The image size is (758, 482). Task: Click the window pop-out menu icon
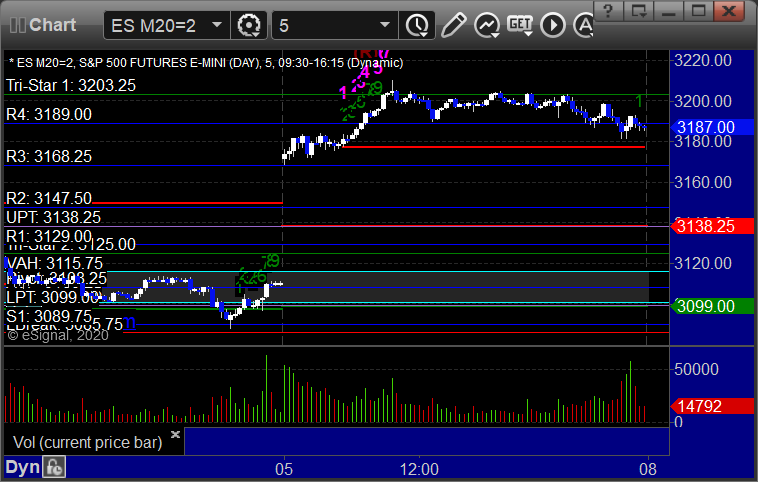tap(638, 11)
